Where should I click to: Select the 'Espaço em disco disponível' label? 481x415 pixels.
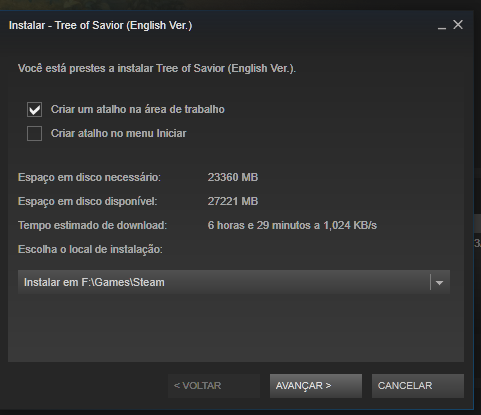(87, 201)
